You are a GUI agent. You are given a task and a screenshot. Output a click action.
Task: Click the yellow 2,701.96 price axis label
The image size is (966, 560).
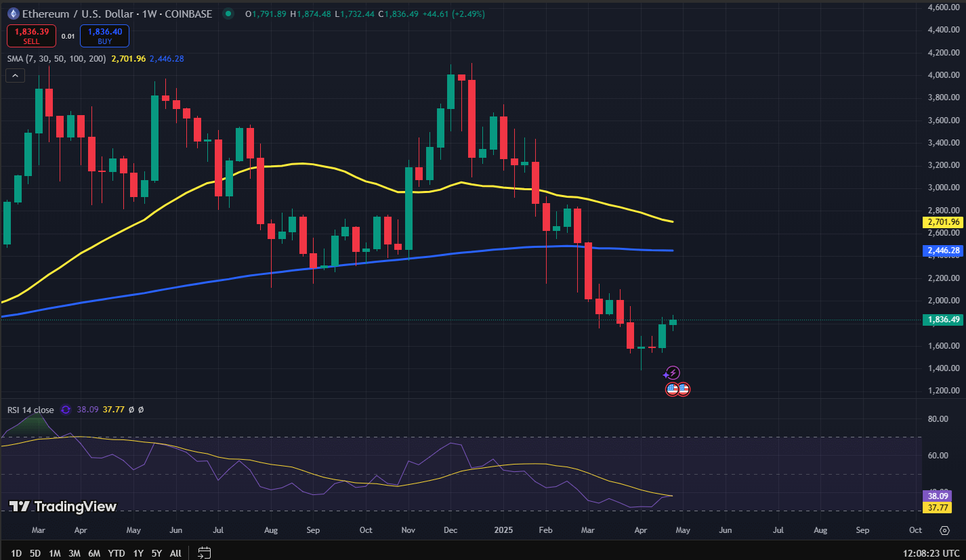click(942, 221)
